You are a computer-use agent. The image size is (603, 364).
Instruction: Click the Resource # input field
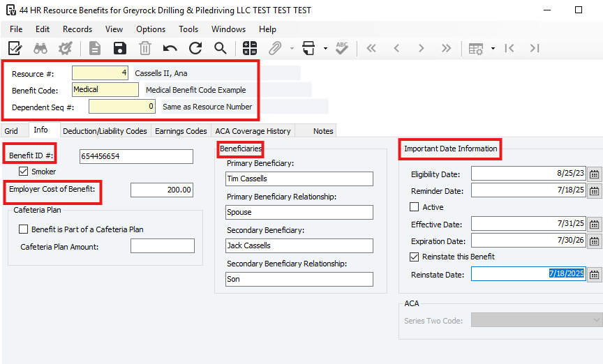(100, 73)
